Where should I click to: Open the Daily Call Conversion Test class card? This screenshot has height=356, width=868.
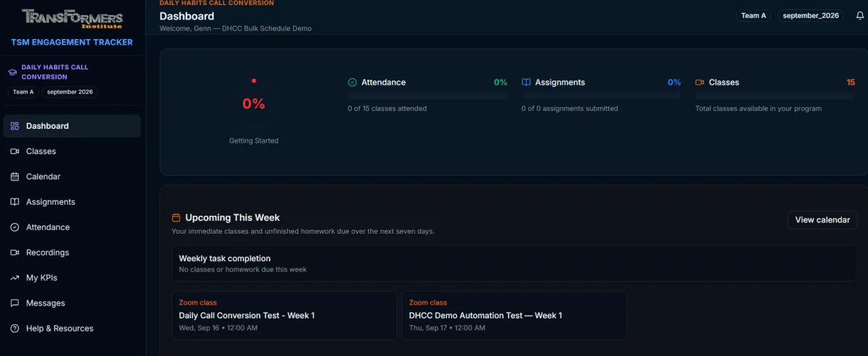284,315
